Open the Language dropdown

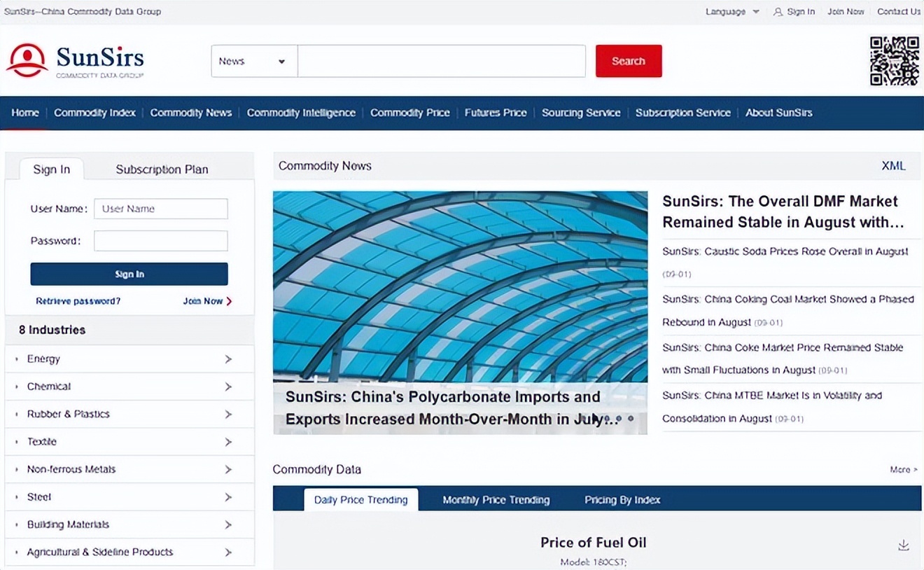tap(732, 12)
